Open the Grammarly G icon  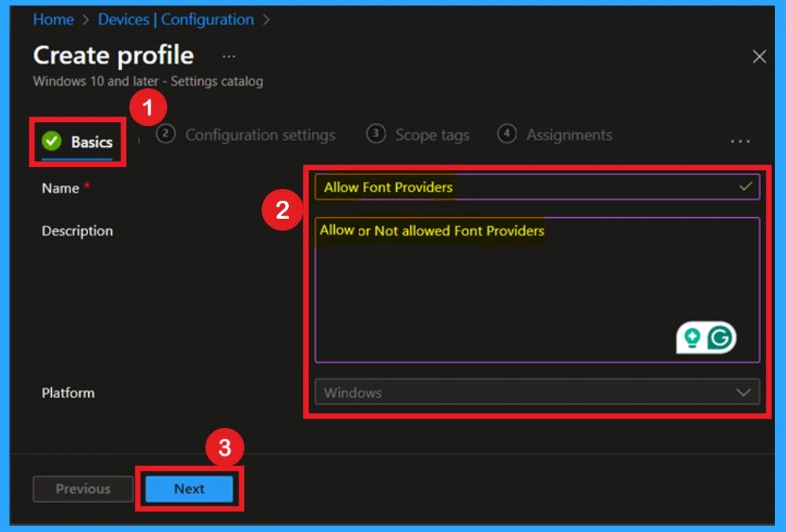(720, 338)
